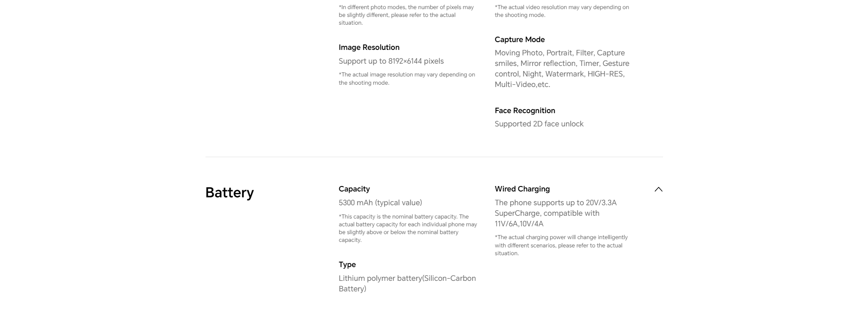Click the Battery section heading
Viewport: 868px width, 318px height.
229,193
